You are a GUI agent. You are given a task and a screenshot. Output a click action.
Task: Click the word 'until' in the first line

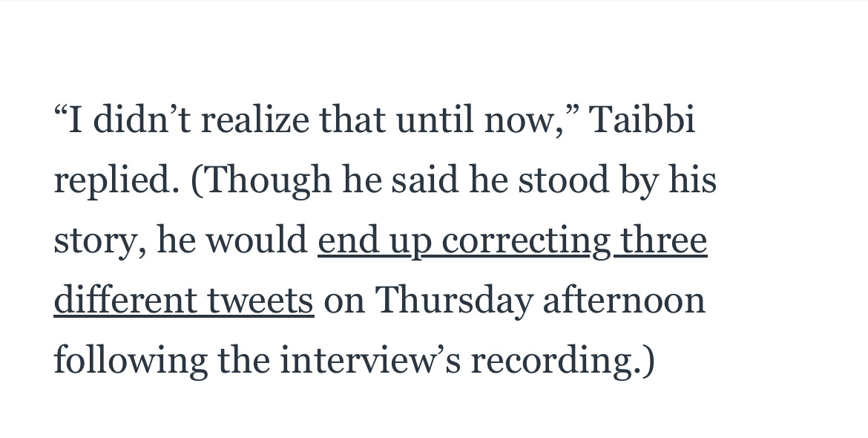(435, 120)
